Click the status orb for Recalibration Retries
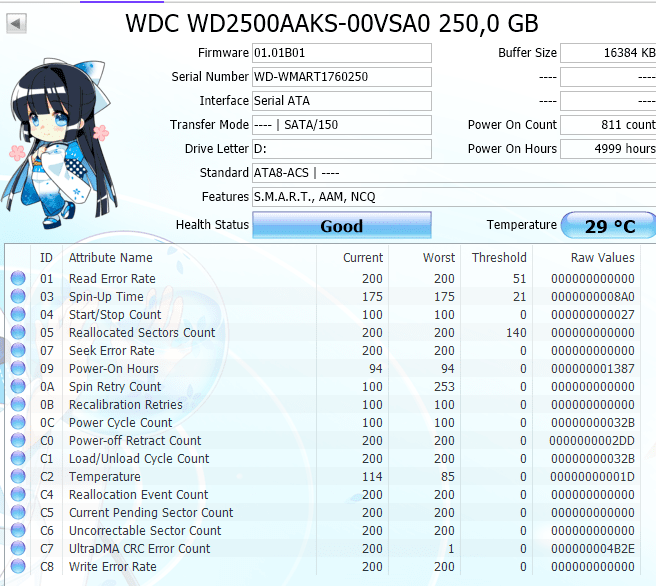 (18, 404)
